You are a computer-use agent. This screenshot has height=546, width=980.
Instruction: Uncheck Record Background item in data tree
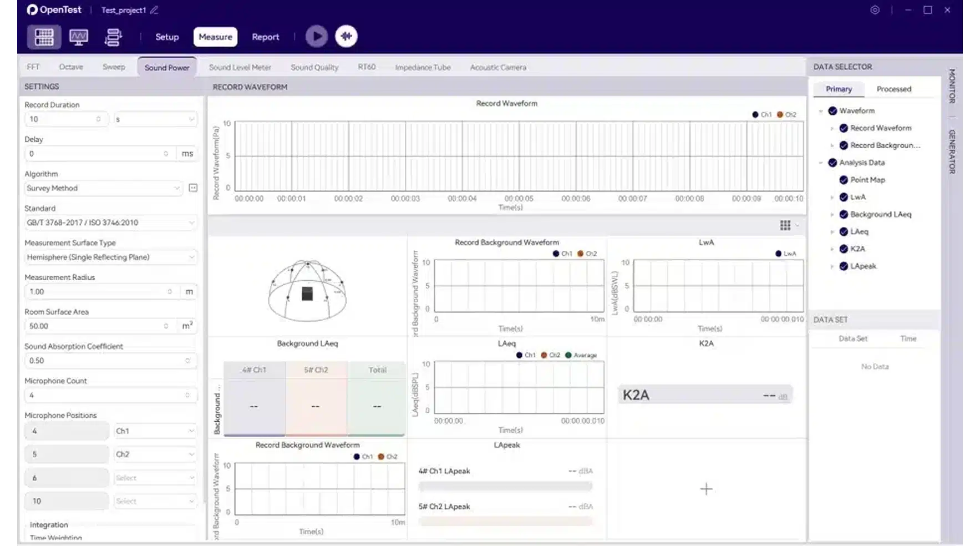pyautogui.click(x=844, y=145)
